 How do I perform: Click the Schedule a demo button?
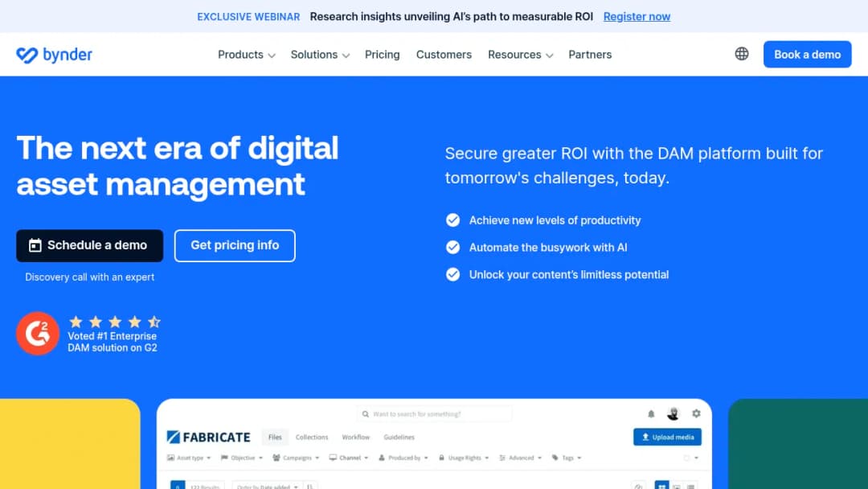pyautogui.click(x=90, y=245)
